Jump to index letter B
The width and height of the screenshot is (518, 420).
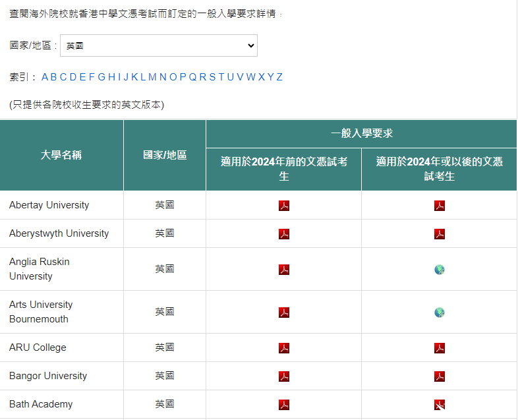pyautogui.click(x=53, y=77)
